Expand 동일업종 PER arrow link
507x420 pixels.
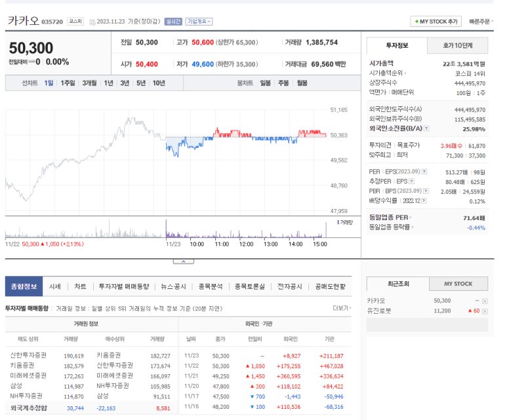pos(390,218)
